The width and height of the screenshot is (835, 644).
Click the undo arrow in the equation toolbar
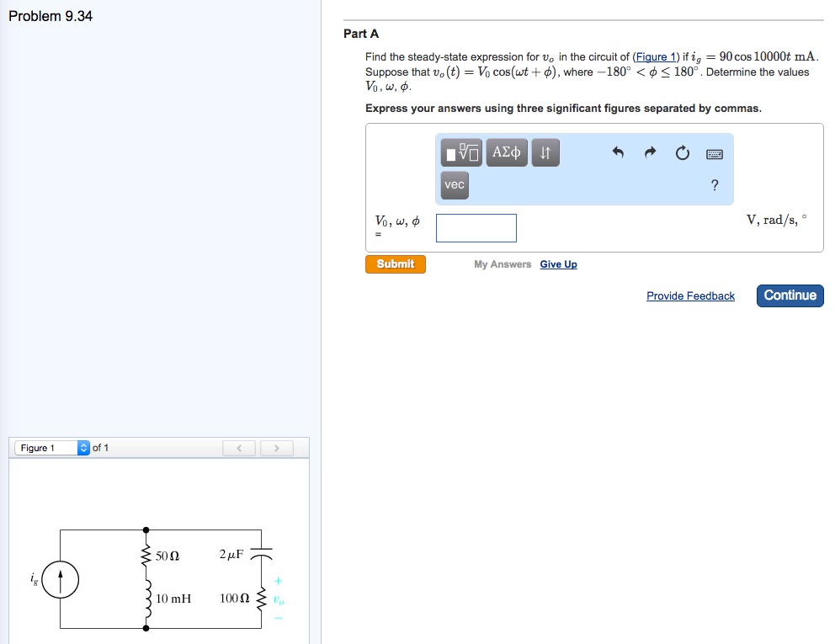point(619,152)
